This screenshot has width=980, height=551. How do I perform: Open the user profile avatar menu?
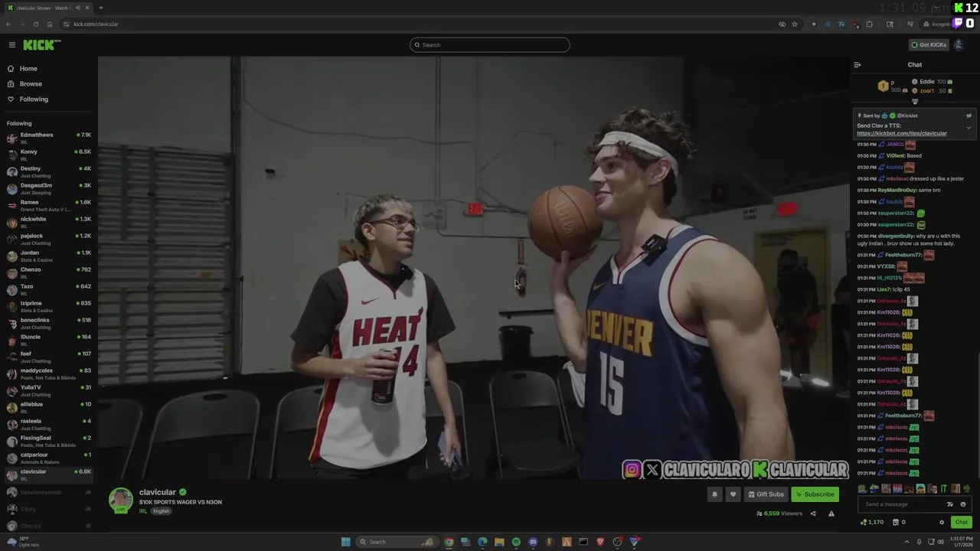tap(959, 45)
